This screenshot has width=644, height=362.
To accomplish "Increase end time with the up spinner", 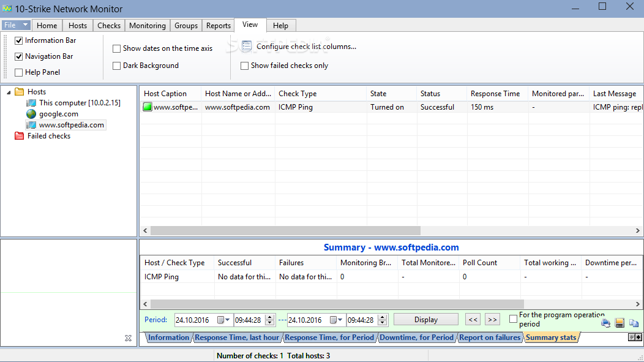I will 383,317.
